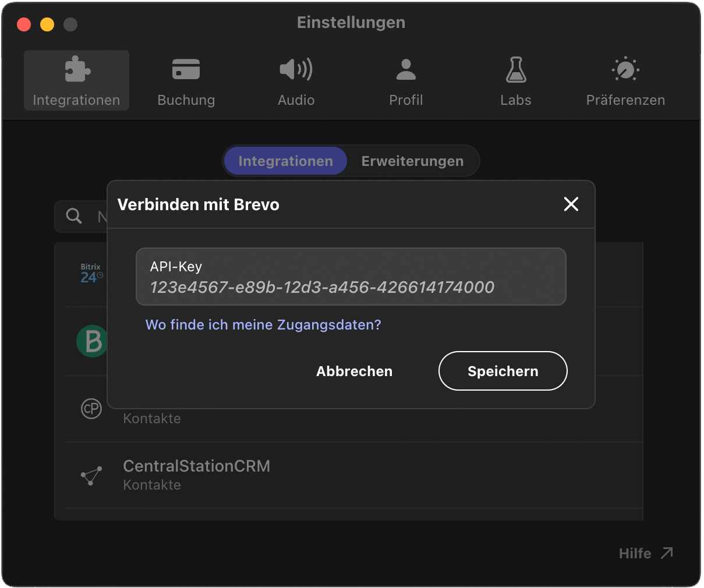
Task: Select the Integrationen segment button
Action: point(285,161)
